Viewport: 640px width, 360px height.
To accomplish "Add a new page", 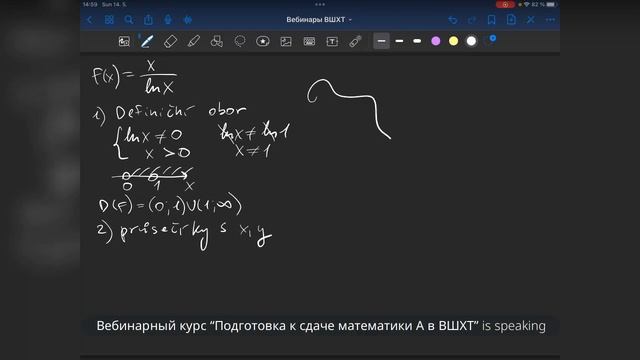I will pos(511,20).
